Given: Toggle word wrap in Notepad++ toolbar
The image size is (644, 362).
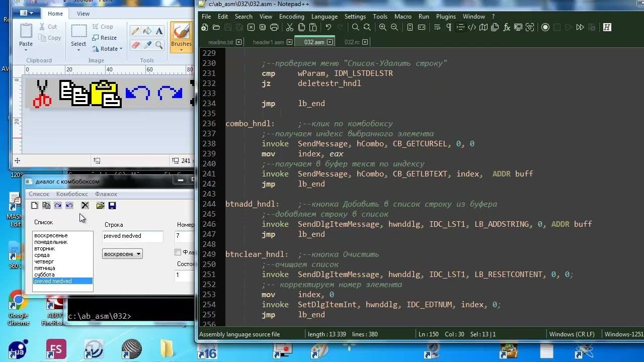Looking at the screenshot, I should tap(437, 27).
